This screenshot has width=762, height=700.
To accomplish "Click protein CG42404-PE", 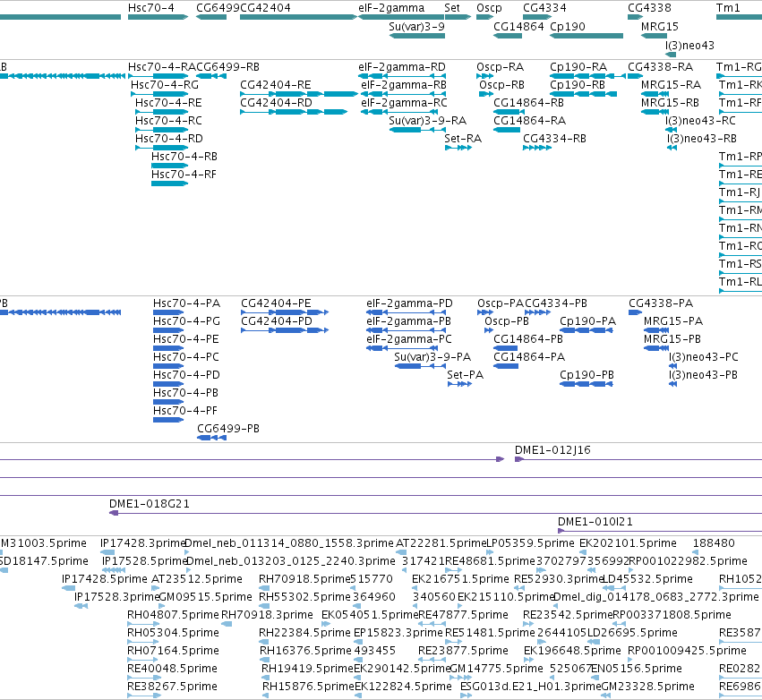I will pos(285,312).
